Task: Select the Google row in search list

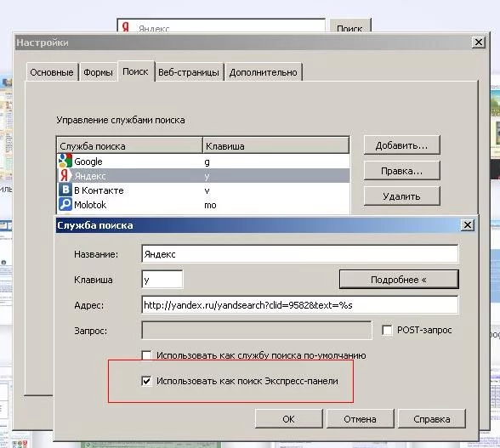Action: pyautogui.click(x=203, y=162)
